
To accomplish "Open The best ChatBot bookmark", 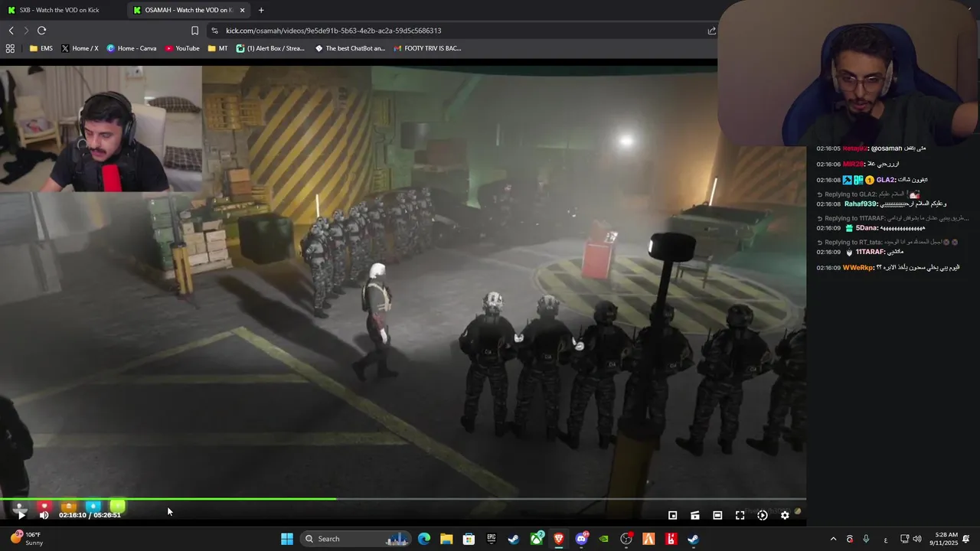I will point(350,48).
